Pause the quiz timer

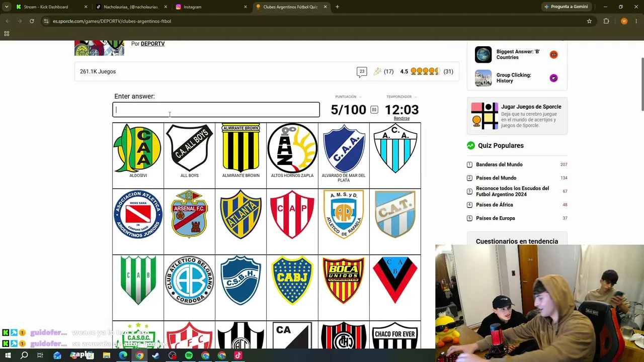(x=374, y=110)
